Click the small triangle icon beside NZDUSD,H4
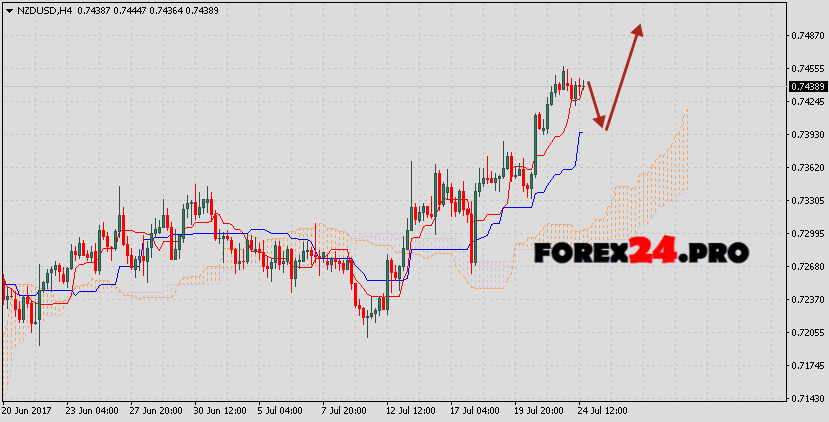 pos(8,9)
